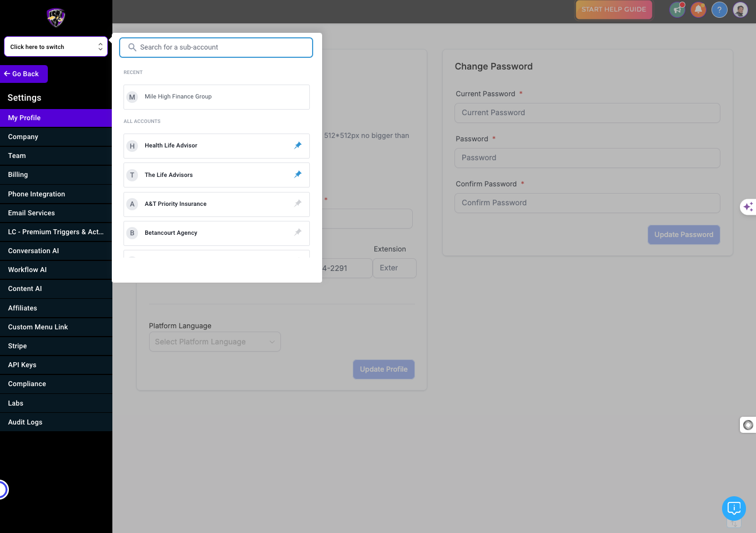Open the AI sparkle assistant widget
Viewport: 756px width, 533px height.
[x=748, y=206]
